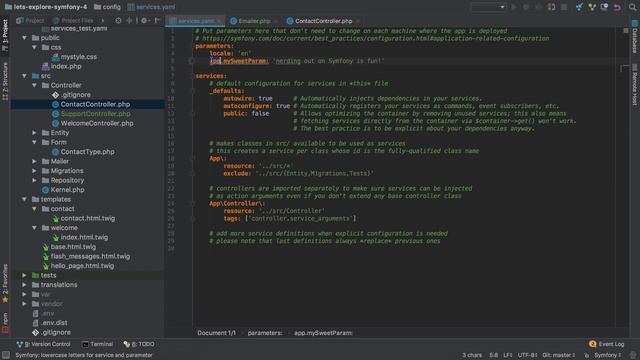The image size is (640, 360).
Task: Close the ContactController.php tab
Action: pos(358,21)
